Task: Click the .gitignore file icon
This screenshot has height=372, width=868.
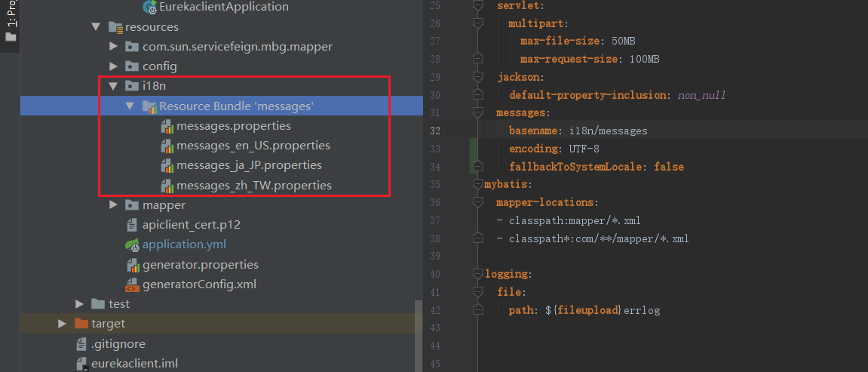Action: click(x=81, y=344)
